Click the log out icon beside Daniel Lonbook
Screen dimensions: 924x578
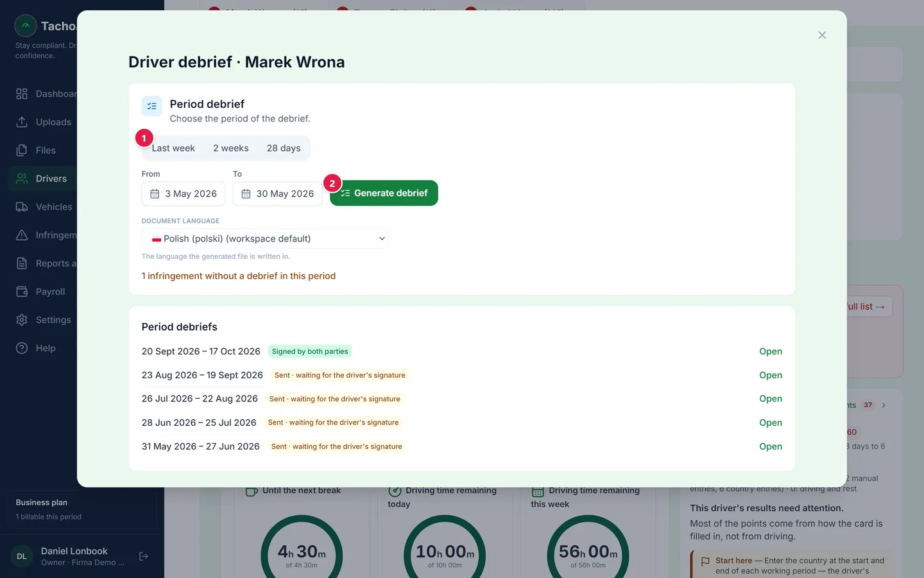click(144, 556)
